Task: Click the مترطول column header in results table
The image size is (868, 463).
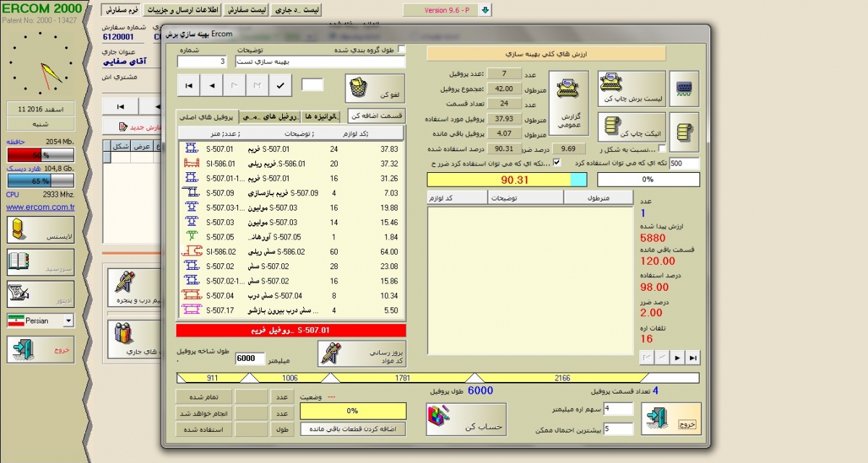Action: [598, 197]
